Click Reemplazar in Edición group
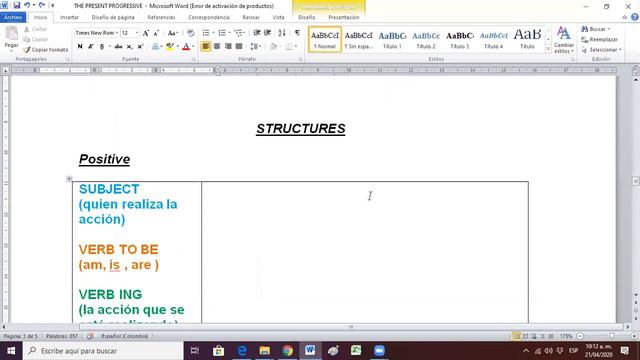The width and height of the screenshot is (640, 360). (x=599, y=39)
